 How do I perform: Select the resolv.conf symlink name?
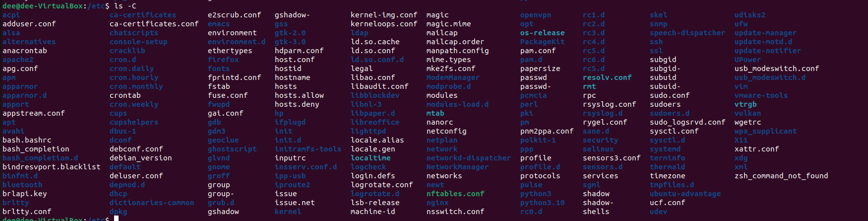pos(607,77)
